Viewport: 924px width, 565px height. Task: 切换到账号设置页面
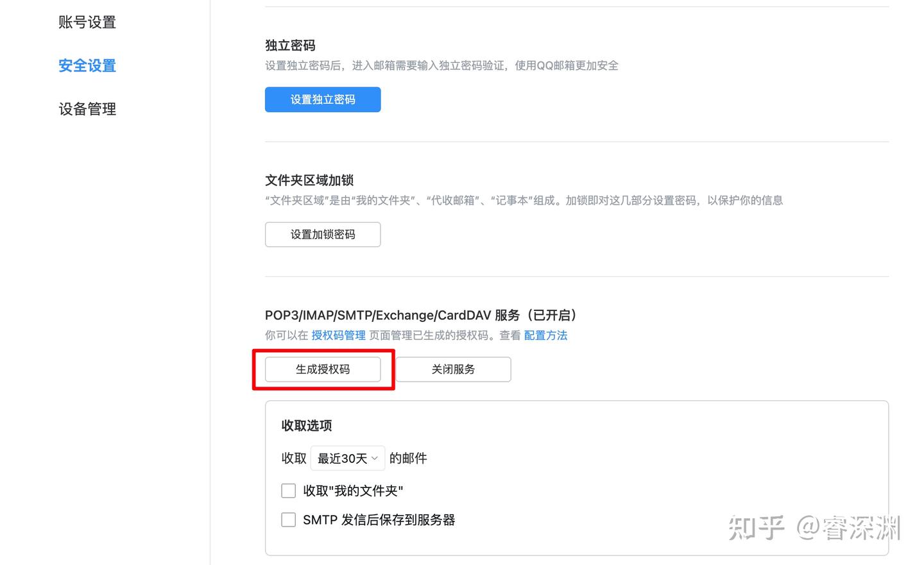(87, 22)
